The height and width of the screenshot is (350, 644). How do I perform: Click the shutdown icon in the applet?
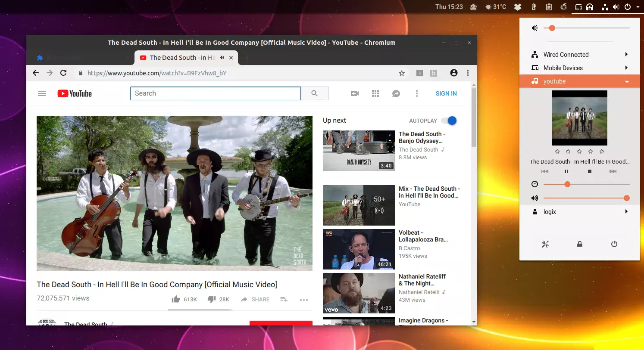[614, 244]
